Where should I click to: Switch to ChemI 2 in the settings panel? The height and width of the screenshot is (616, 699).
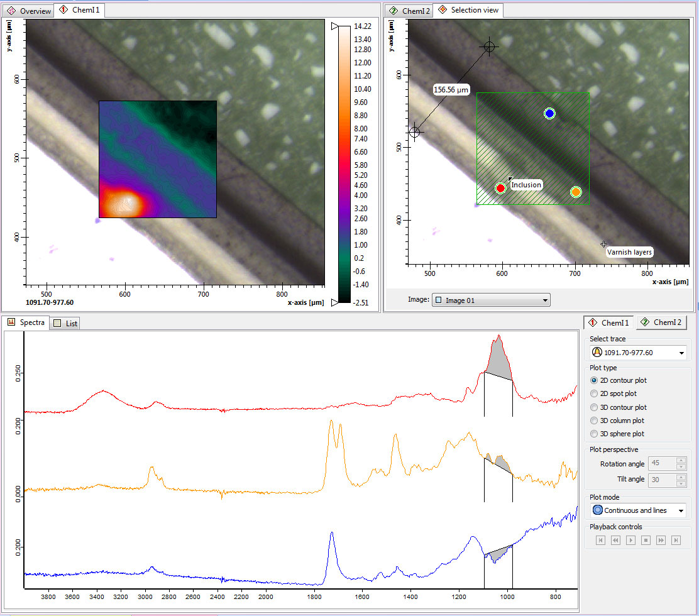[x=661, y=322]
